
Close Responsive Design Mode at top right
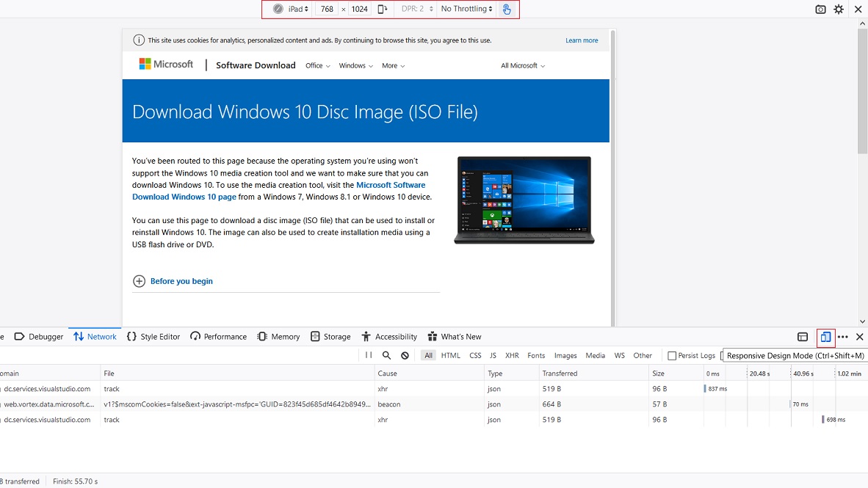point(858,10)
